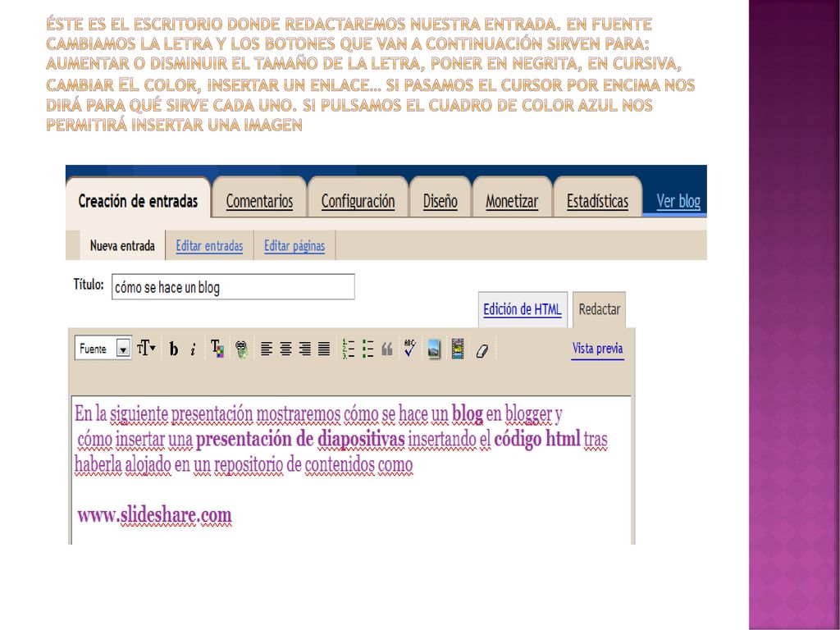The height and width of the screenshot is (630, 840).
Task: Open the text color picker
Action: [217, 349]
